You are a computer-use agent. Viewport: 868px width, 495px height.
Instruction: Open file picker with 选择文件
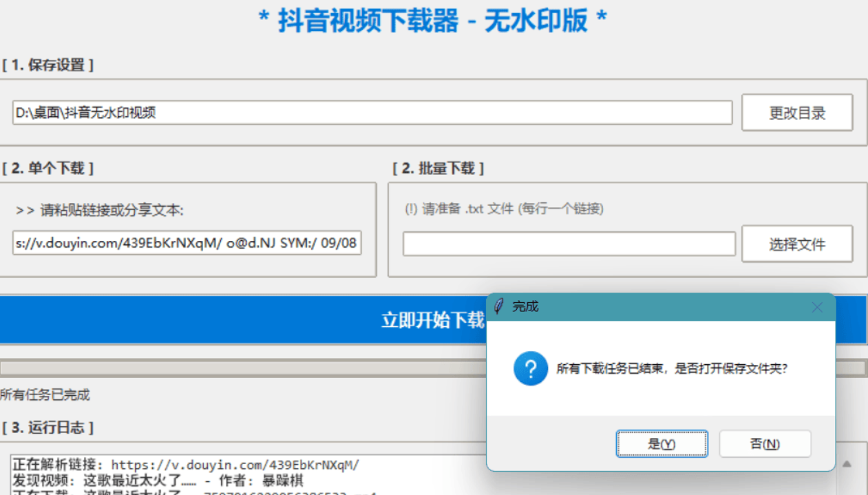pos(796,244)
